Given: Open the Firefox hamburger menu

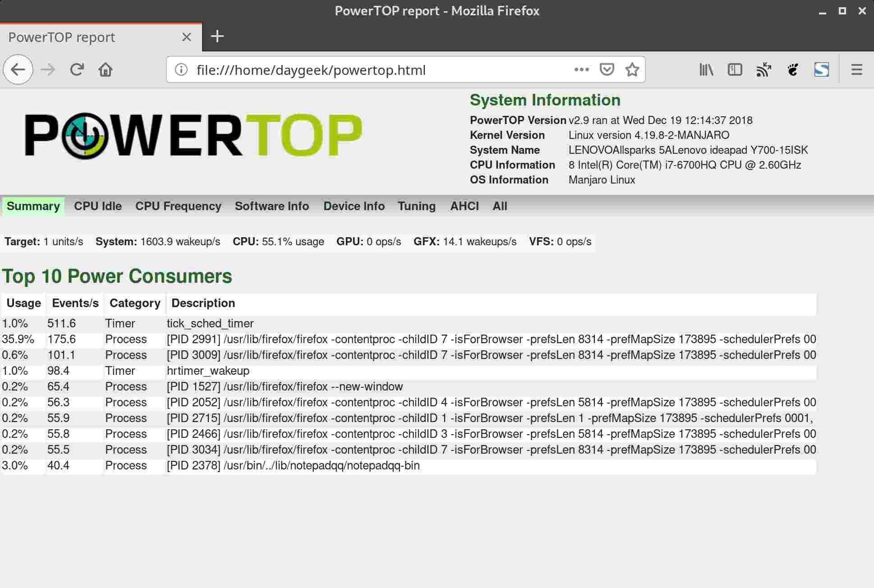Looking at the screenshot, I should tap(856, 69).
